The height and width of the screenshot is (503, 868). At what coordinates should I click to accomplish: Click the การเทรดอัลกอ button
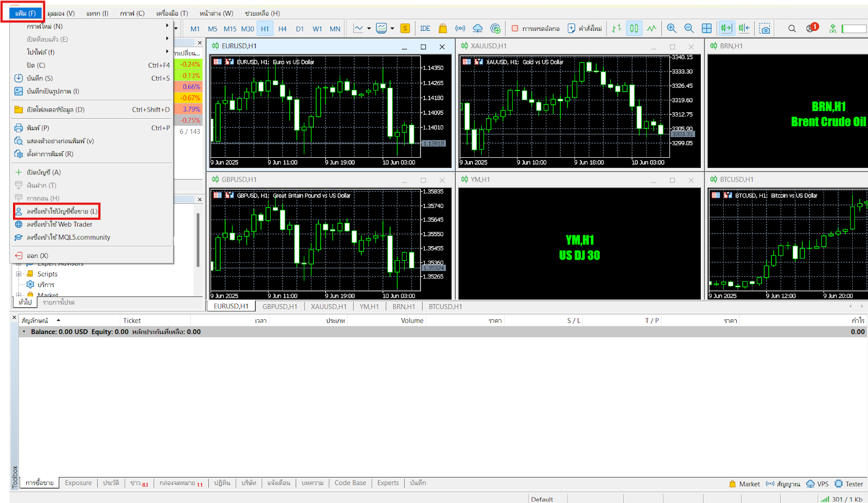point(535,29)
